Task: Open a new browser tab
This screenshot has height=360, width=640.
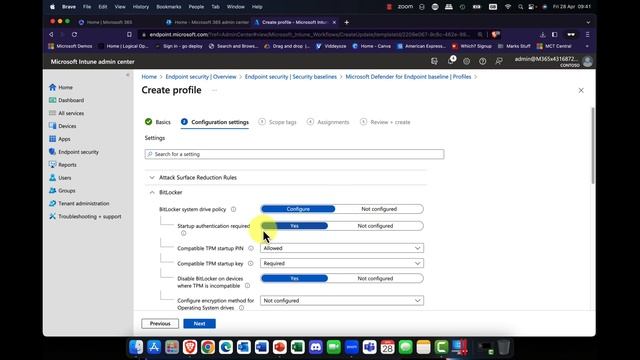Action: (347, 22)
